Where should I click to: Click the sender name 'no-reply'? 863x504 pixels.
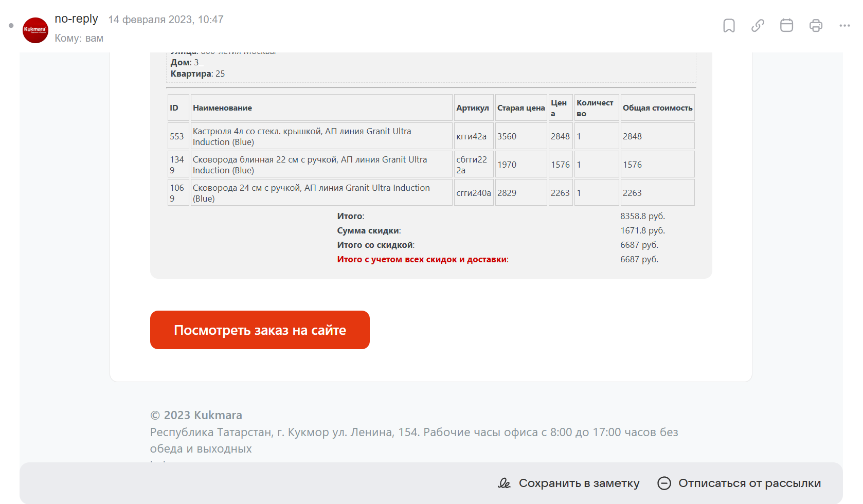(76, 19)
